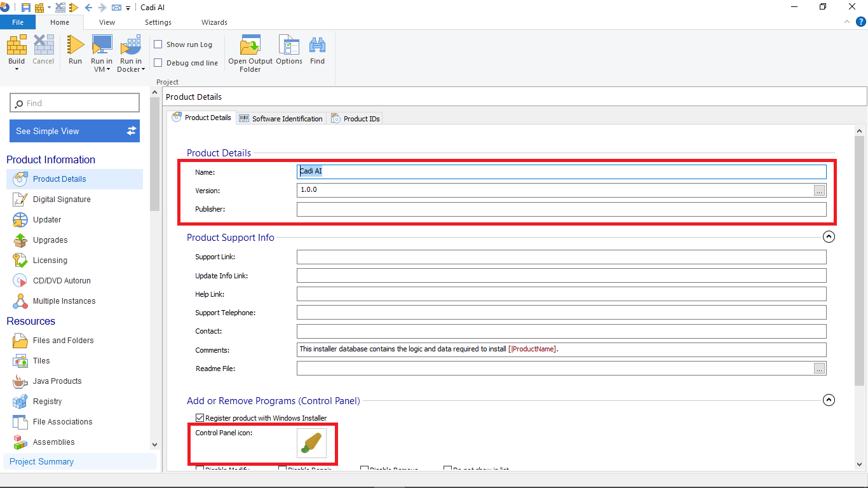Viewport: 868px width, 488px height.
Task: Click the Run icon in ribbon
Action: click(76, 46)
